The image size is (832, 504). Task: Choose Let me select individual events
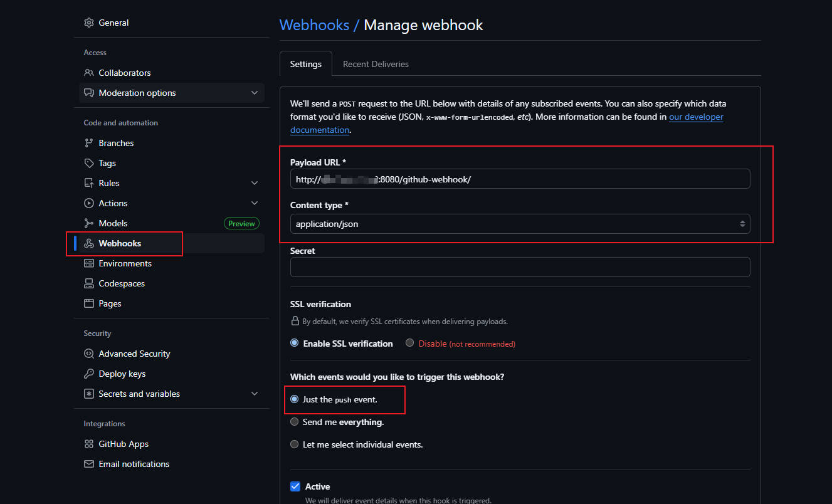coord(295,444)
